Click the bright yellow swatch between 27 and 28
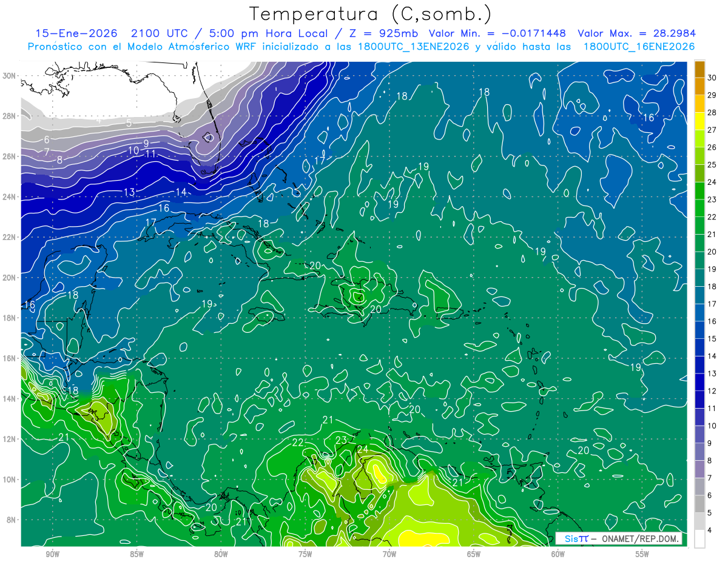Image resolution: width=728 pixels, height=562 pixels. [699, 121]
